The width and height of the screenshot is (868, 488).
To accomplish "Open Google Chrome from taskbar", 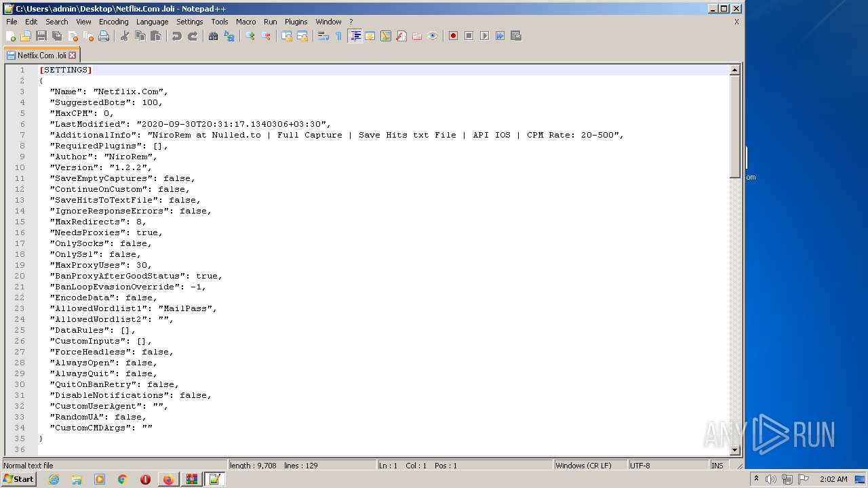I will [123, 479].
